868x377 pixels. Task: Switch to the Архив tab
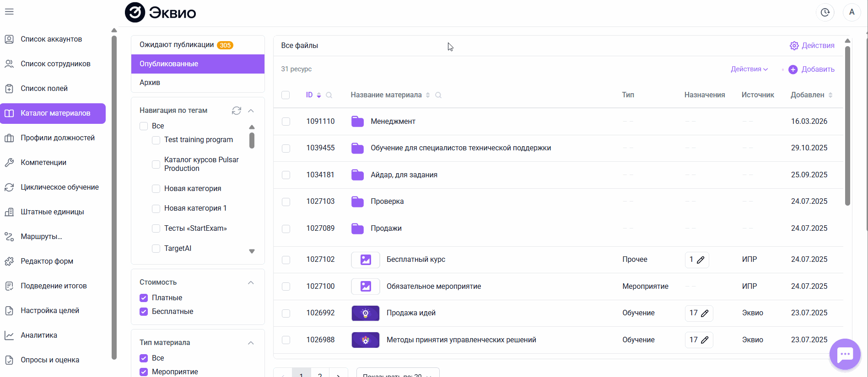[150, 83]
